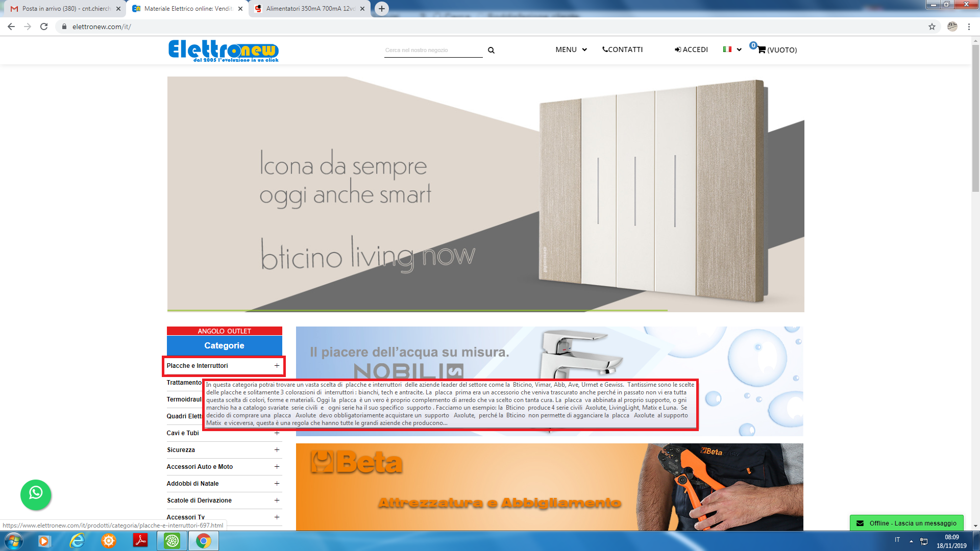Click the Categorie header
Image resolution: width=980 pixels, height=551 pixels.
click(x=225, y=345)
